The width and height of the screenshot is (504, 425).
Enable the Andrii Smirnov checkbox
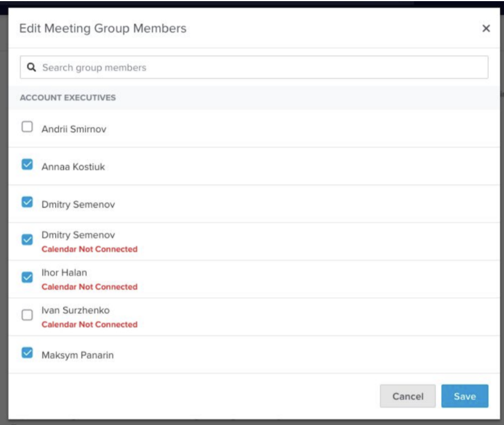point(26,127)
